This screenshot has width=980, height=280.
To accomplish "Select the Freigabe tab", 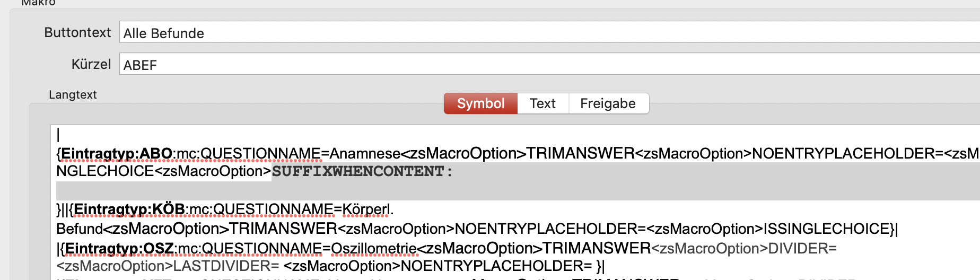I will tap(608, 103).
